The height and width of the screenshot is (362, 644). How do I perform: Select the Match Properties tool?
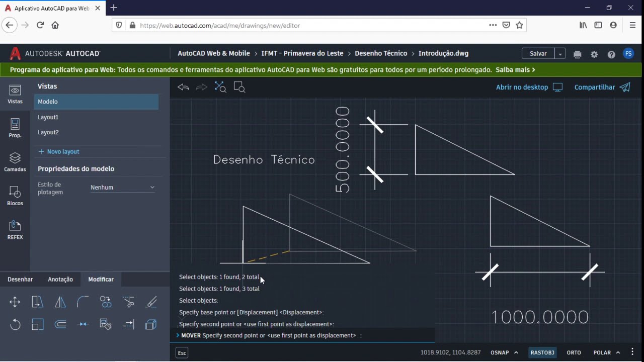(x=106, y=324)
